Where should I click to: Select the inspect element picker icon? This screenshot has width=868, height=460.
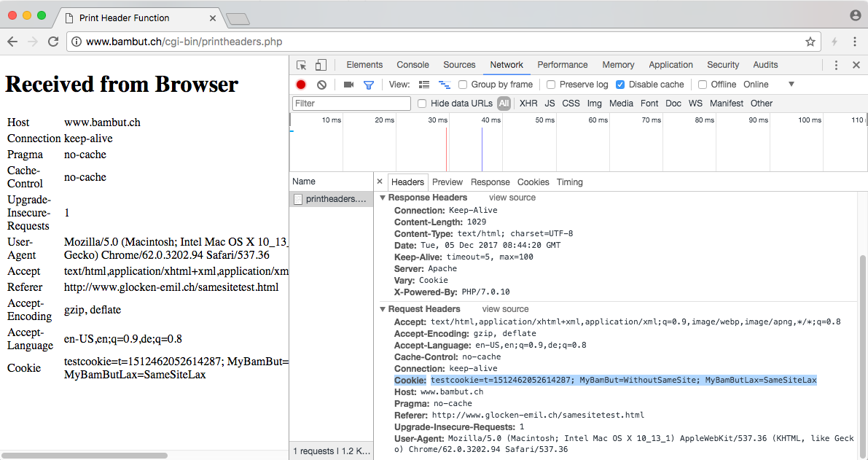[302, 66]
